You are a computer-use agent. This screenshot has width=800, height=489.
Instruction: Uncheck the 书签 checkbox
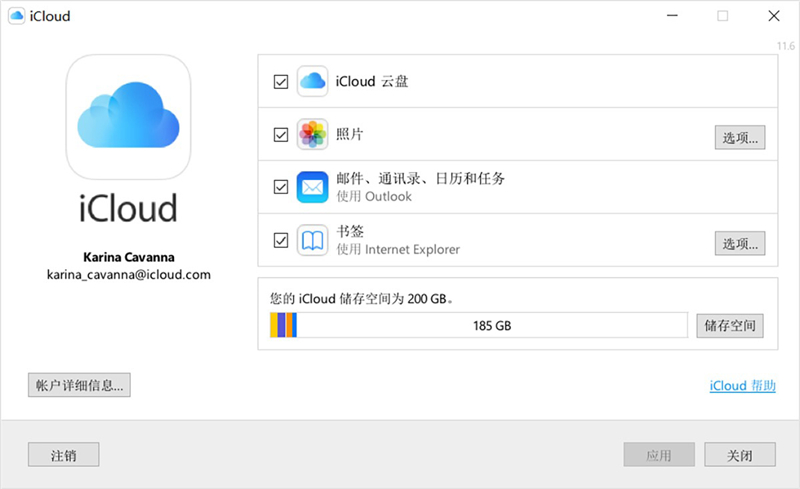(x=281, y=240)
